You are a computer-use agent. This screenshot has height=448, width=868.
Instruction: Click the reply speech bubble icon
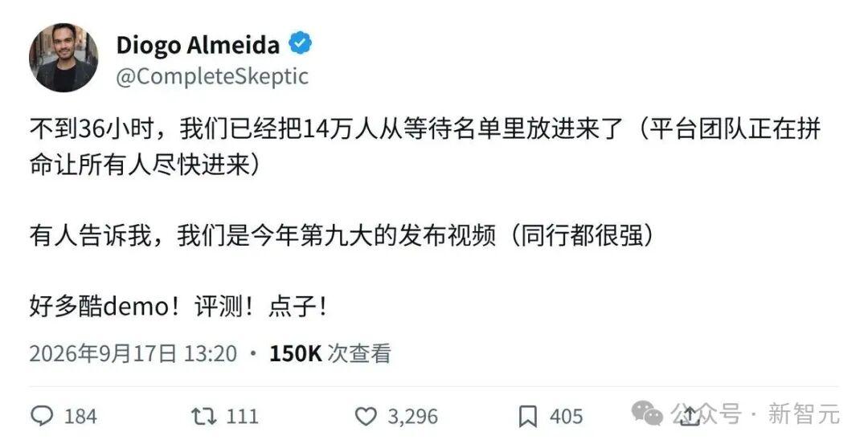tap(43, 417)
